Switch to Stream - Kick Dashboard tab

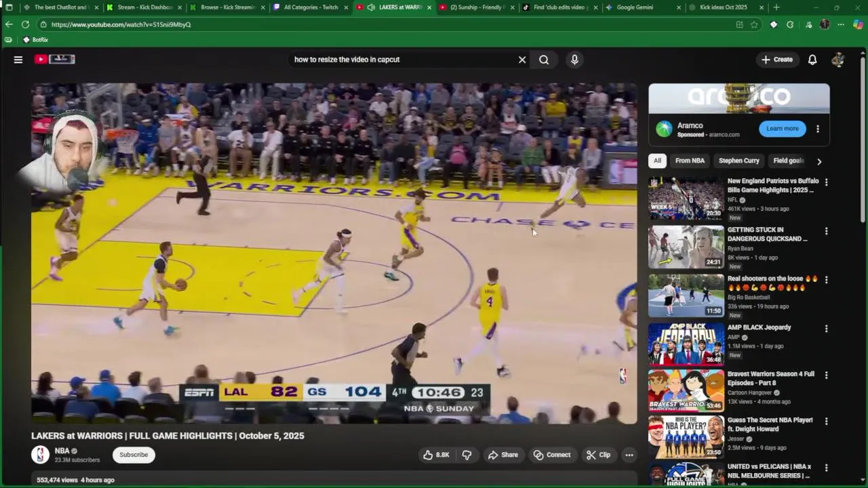pyautogui.click(x=144, y=7)
